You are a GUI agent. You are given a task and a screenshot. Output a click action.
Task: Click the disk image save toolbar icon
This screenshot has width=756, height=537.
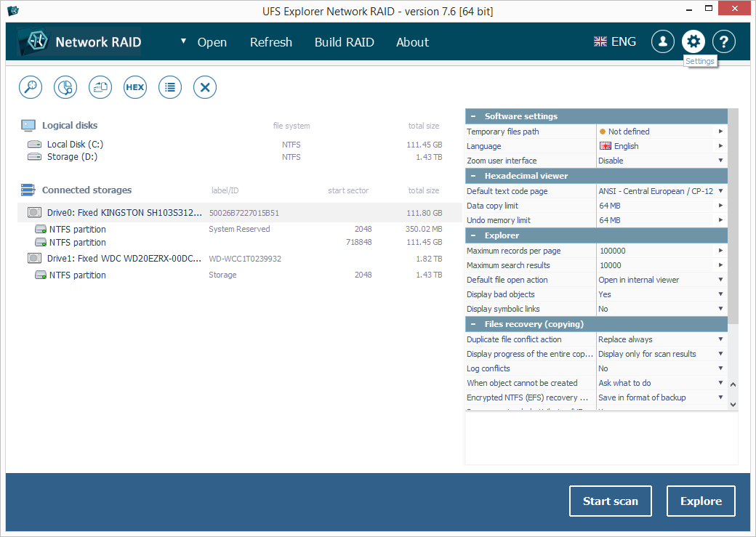(x=100, y=87)
